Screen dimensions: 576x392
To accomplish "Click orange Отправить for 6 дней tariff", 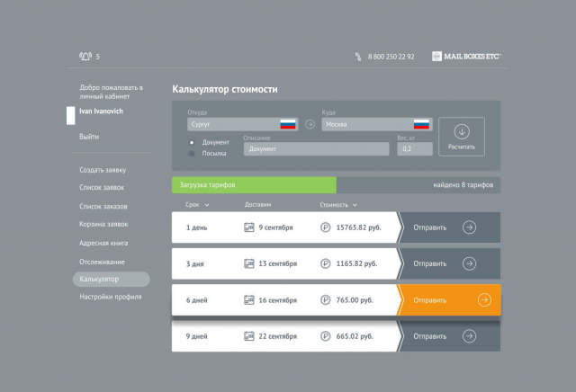I will [450, 300].
